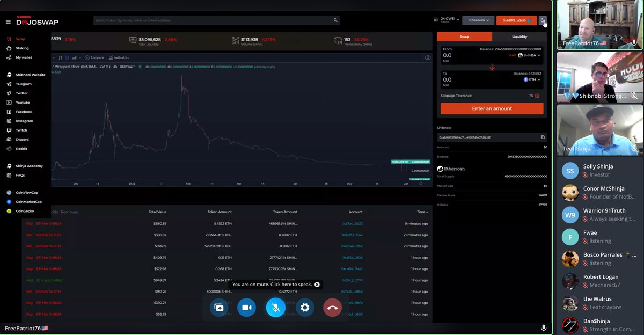Toggle dark mode moon icon

click(543, 20)
